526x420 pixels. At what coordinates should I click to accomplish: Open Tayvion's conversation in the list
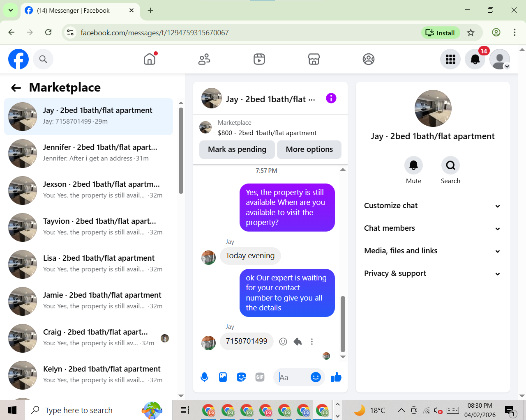pos(88,227)
